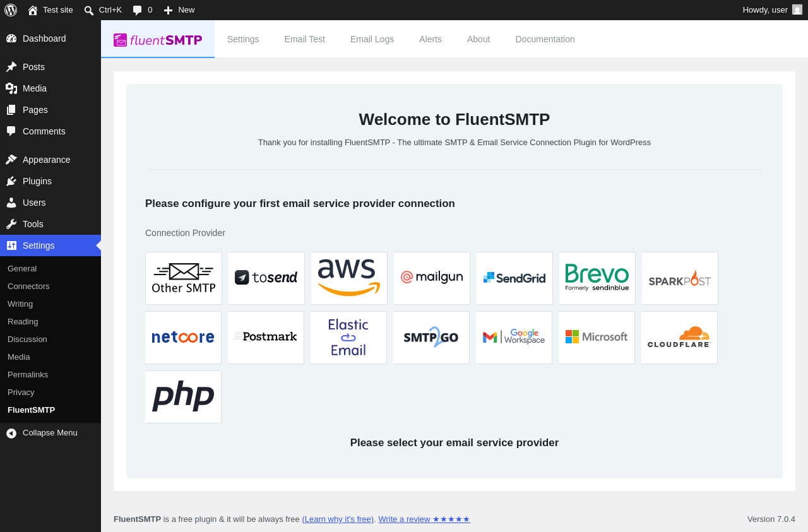
Task: Open Reading settings submenu
Action: 50,321
